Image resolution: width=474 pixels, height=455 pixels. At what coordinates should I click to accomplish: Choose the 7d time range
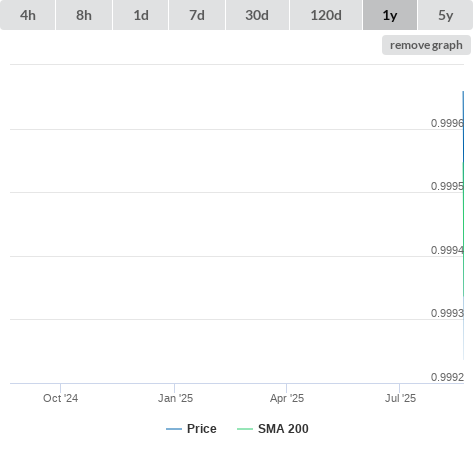point(197,15)
